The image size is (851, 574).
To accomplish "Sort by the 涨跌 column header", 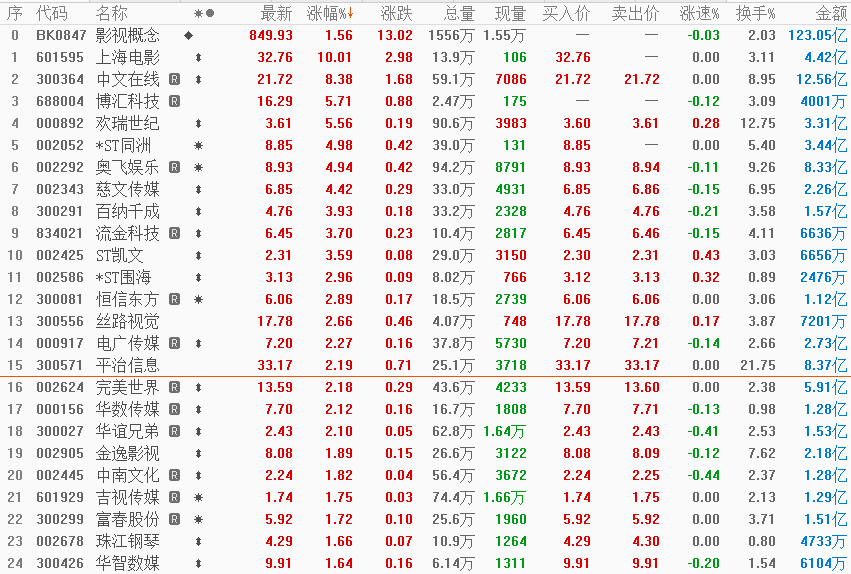I will pos(396,13).
